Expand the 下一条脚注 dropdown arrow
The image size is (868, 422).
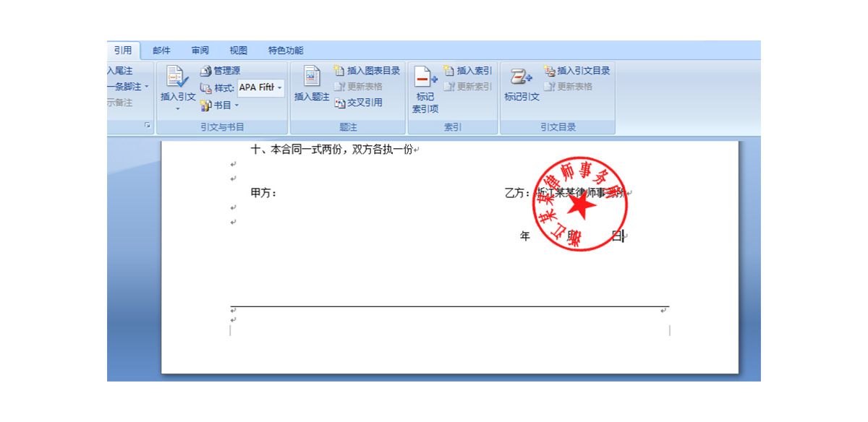pos(147,87)
